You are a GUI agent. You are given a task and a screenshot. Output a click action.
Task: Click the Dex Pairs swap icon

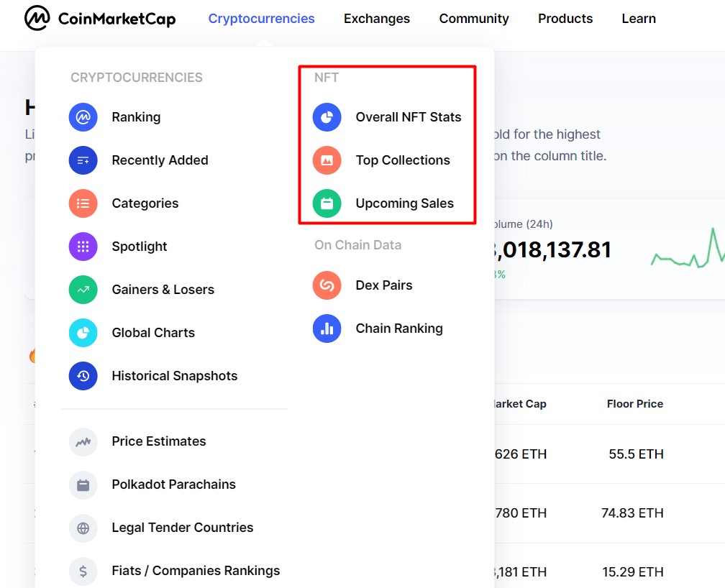pyautogui.click(x=327, y=285)
